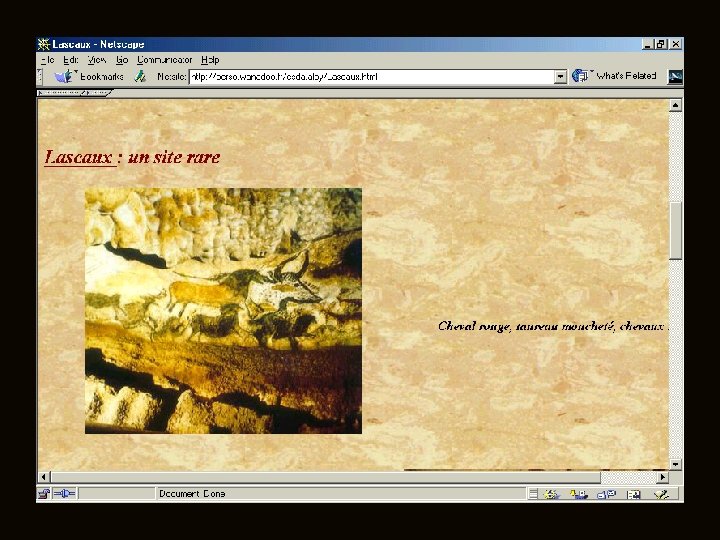Click the 'Document: Done' status text
Screen dimensions: 720x540
click(192, 494)
